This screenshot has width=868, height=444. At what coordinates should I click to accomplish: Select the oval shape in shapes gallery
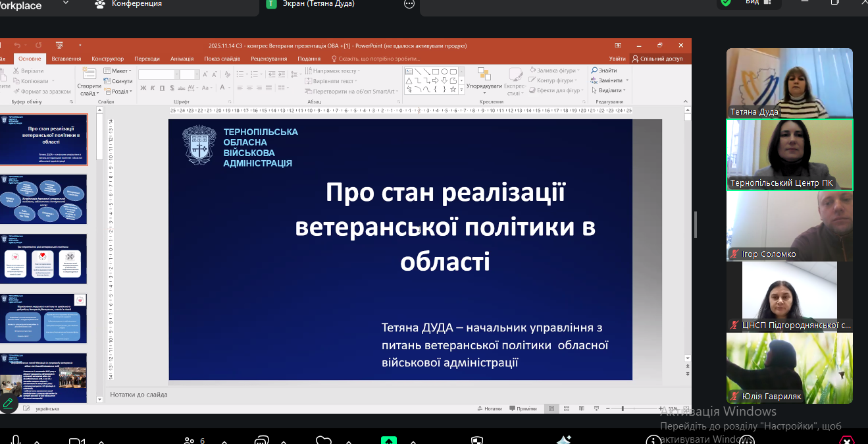pos(444,71)
